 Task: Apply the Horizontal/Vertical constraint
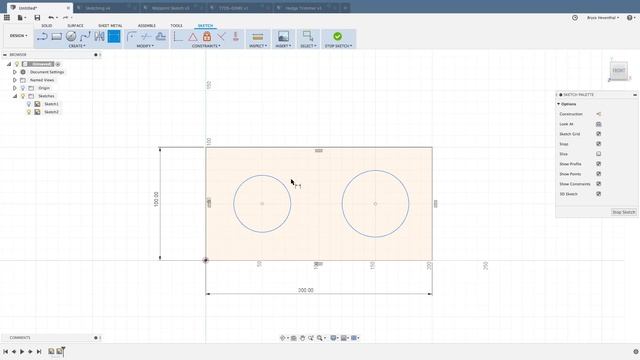(178, 37)
